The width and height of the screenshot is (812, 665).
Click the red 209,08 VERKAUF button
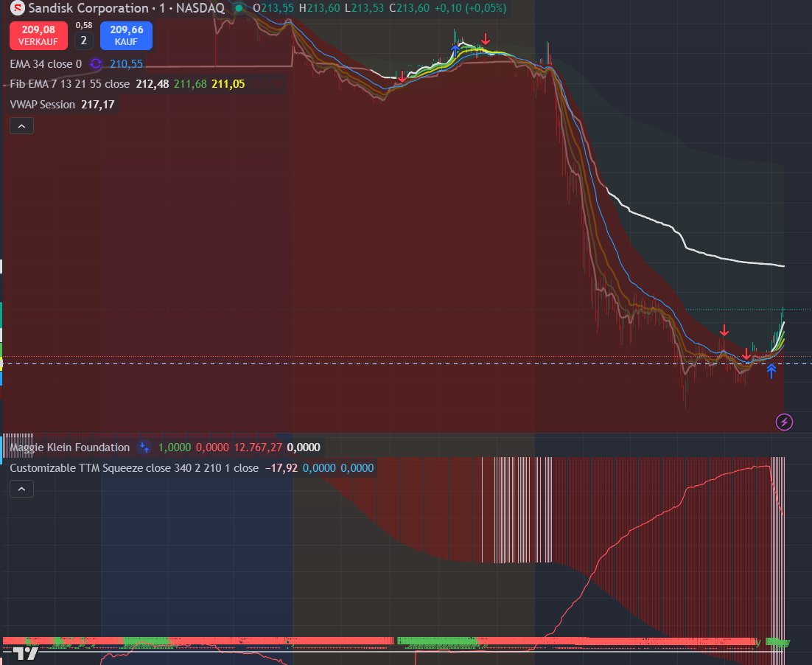38,35
